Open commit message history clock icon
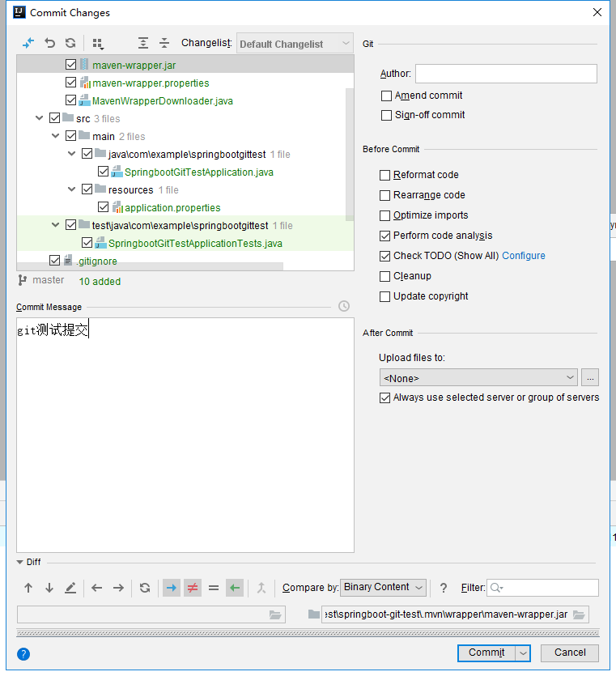Image resolution: width=616 pixels, height=676 pixels. pos(343,306)
